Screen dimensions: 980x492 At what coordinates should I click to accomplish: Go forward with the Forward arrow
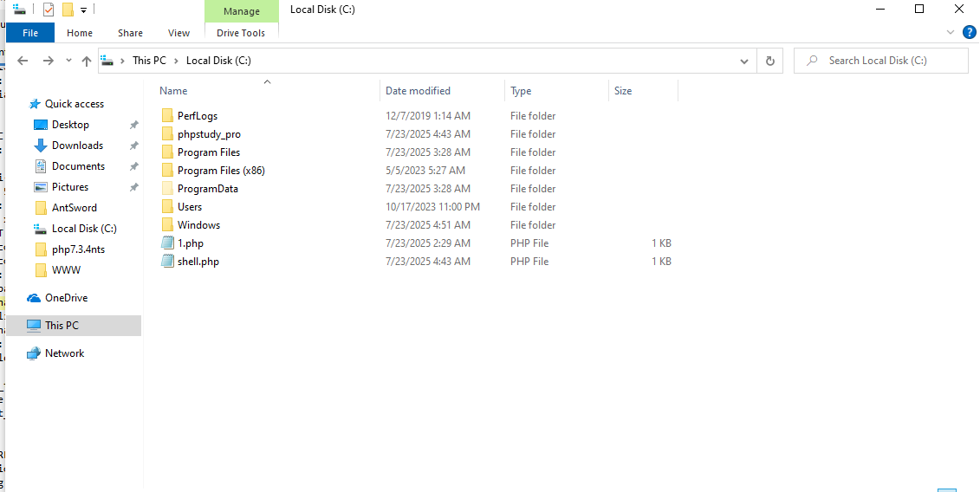[x=49, y=61]
